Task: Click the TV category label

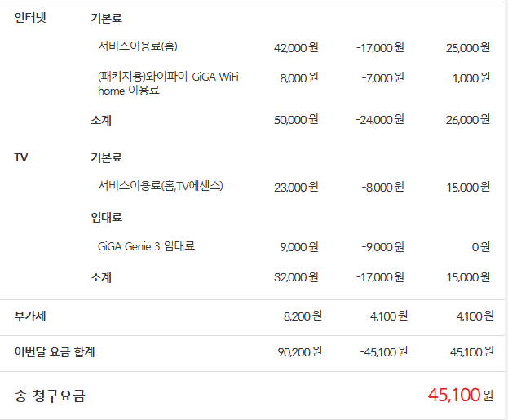Action: click(x=21, y=157)
